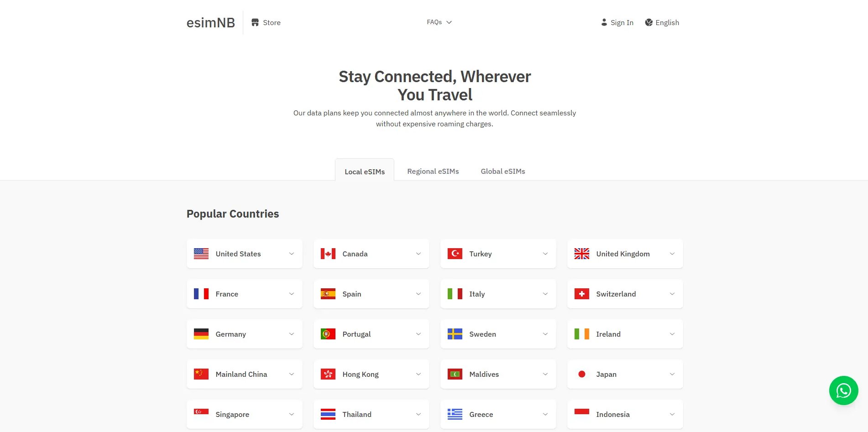The width and height of the screenshot is (868, 432).
Task: Expand the FAQs dropdown
Action: point(439,22)
